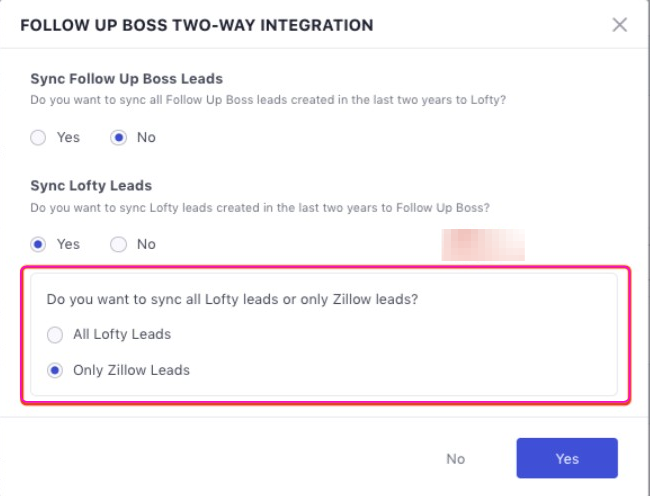Image resolution: width=650 pixels, height=496 pixels.
Task: Select No radio under Sync Follow Up Boss Leads
Action: [x=118, y=138]
